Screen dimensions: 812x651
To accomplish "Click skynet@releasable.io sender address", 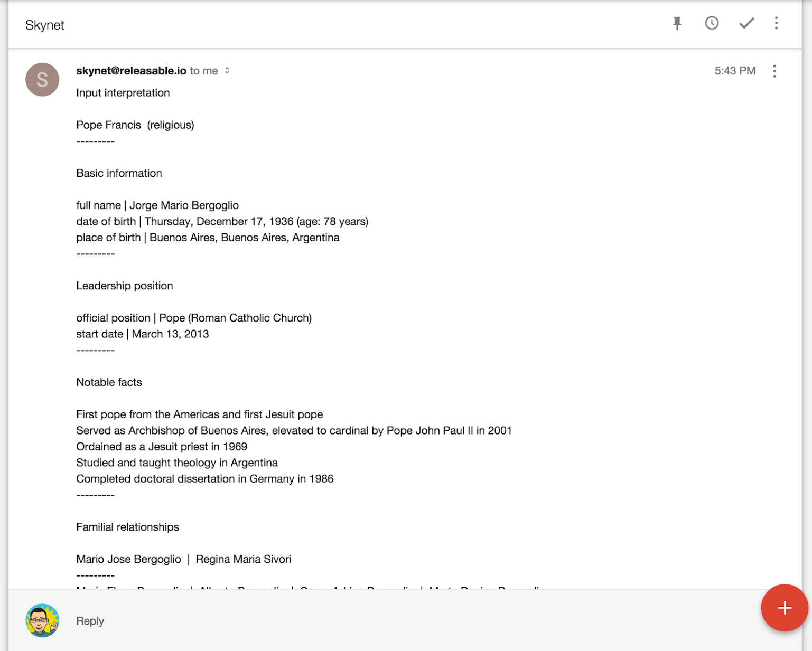I will pyautogui.click(x=131, y=71).
